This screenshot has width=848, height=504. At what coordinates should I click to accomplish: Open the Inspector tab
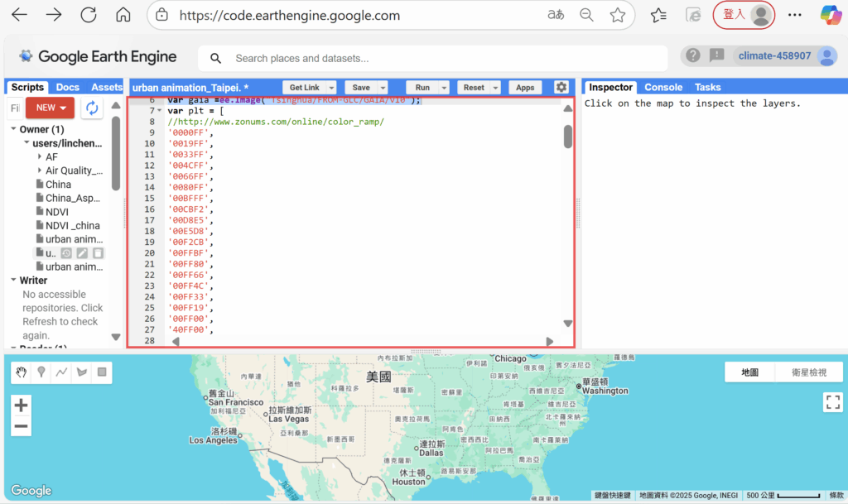click(610, 87)
